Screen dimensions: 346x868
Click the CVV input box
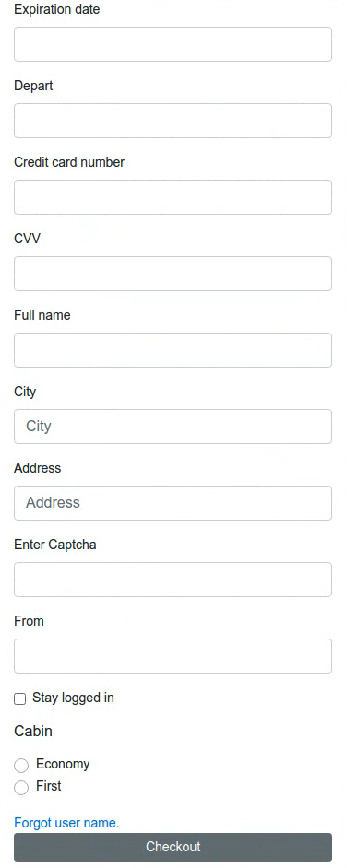173,274
